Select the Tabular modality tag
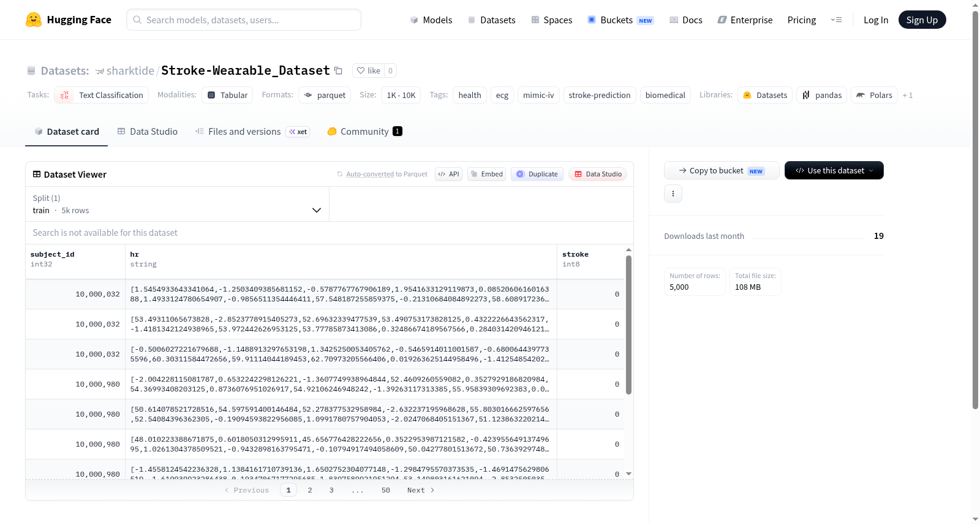Image resolution: width=980 pixels, height=525 pixels. (x=227, y=95)
